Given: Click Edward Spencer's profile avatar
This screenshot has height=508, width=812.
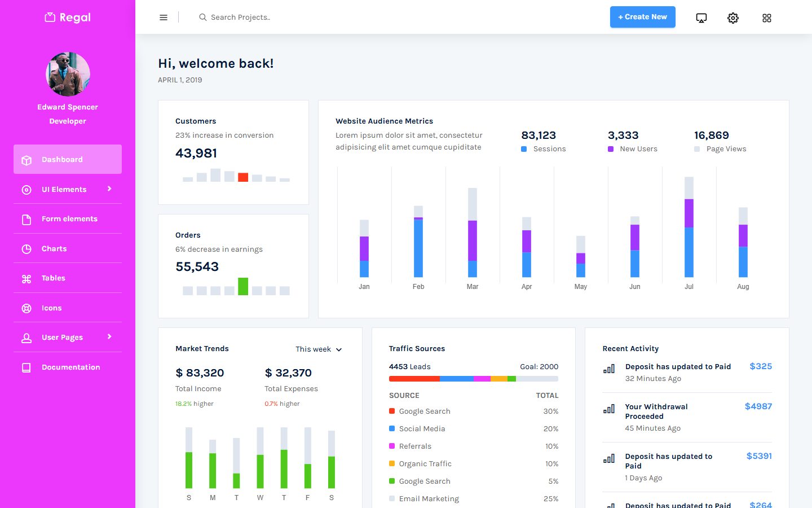Looking at the screenshot, I should click(x=68, y=74).
